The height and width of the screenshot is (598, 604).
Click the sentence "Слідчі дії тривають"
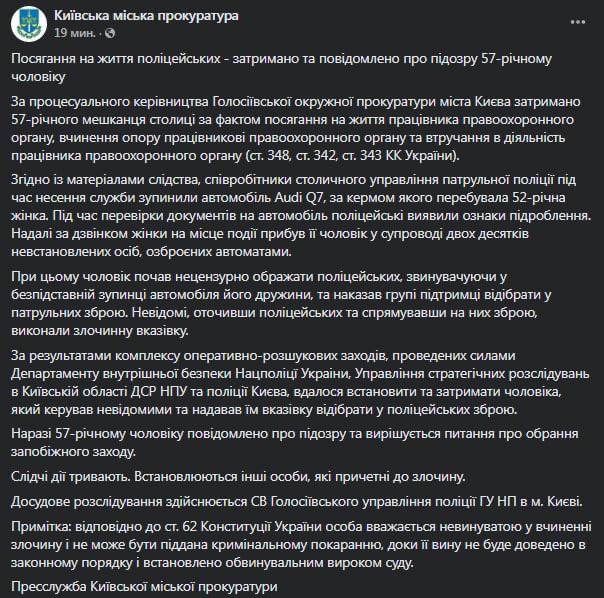[94, 475]
